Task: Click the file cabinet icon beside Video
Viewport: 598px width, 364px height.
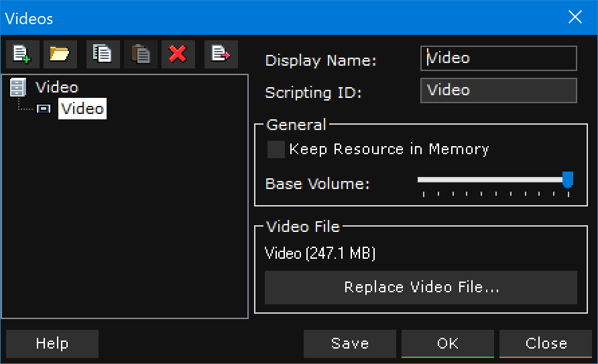Action: coord(18,87)
